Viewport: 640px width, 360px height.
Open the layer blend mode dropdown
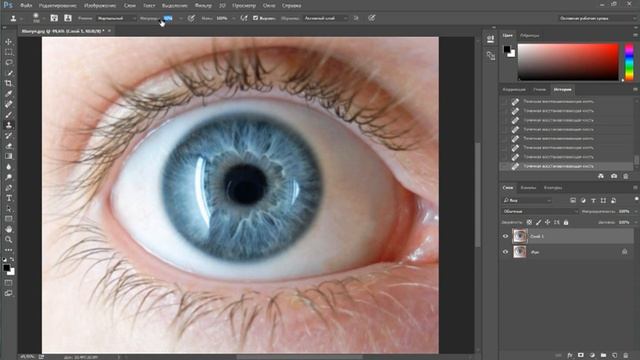click(540, 211)
